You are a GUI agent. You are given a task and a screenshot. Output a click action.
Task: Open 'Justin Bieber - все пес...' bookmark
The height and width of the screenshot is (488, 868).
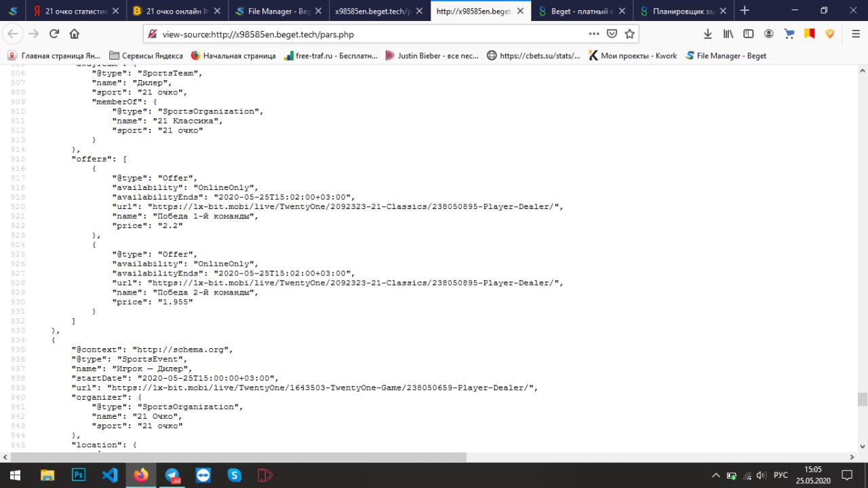(x=433, y=56)
